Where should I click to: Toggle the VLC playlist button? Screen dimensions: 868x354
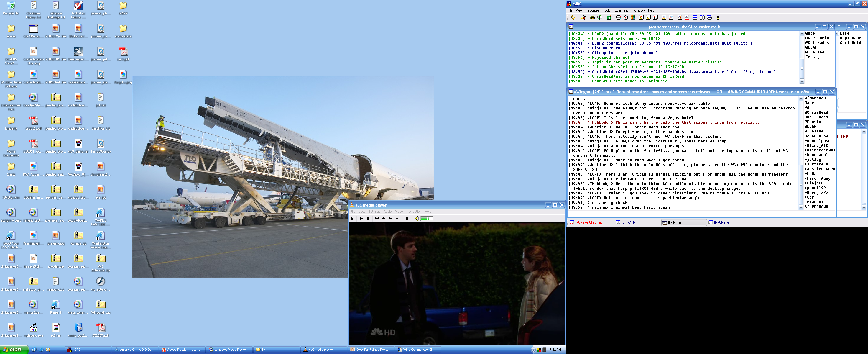click(x=407, y=219)
